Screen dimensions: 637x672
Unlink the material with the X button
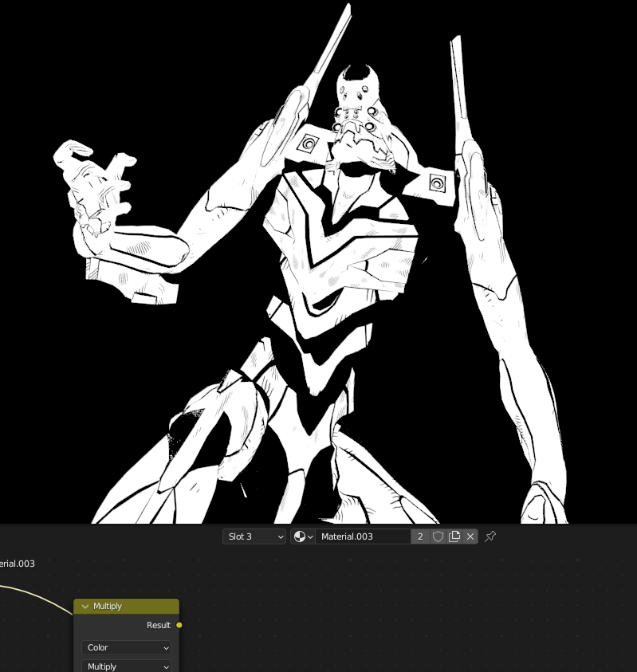[470, 536]
